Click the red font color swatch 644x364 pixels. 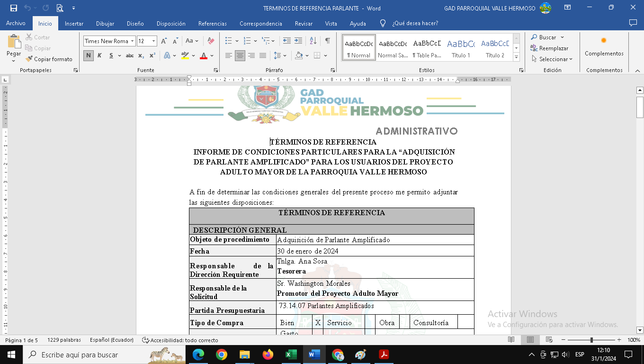pos(204,55)
